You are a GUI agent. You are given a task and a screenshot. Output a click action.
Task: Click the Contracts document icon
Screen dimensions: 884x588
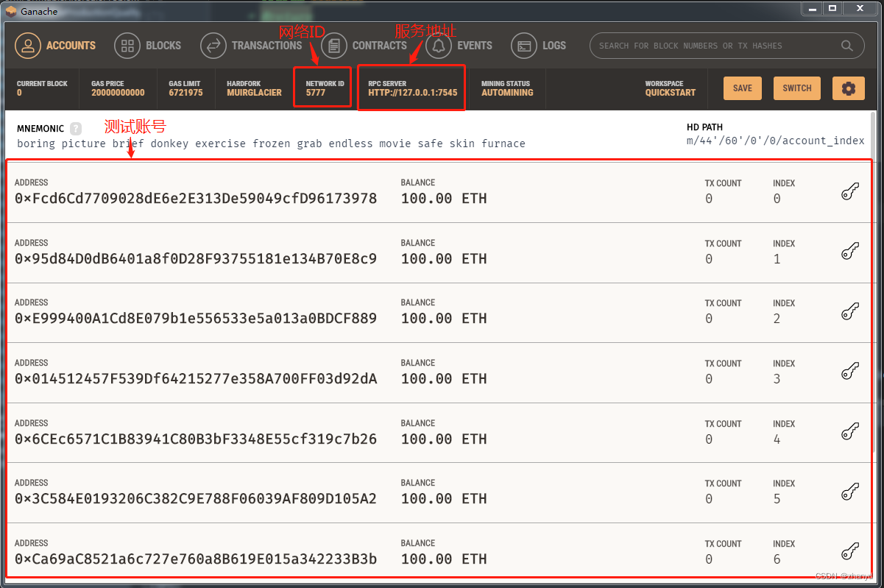(334, 46)
